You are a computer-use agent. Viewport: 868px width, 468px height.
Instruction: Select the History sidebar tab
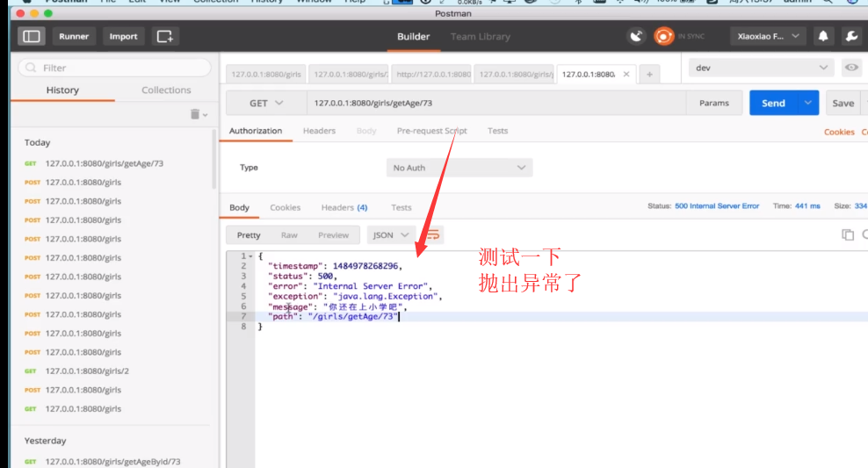click(62, 90)
